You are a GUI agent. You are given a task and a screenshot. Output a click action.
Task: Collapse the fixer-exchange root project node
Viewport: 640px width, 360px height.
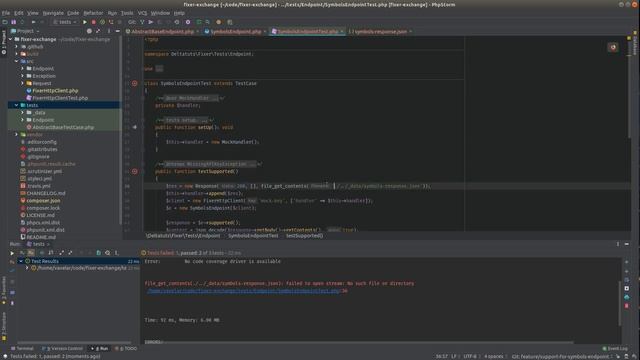pos(11,40)
